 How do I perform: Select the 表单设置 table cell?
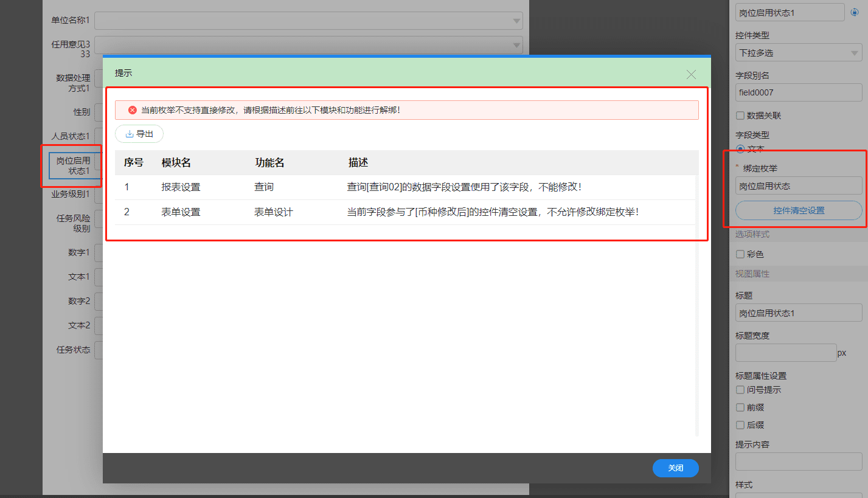click(181, 212)
